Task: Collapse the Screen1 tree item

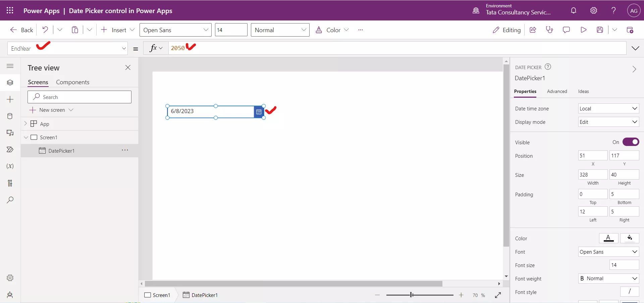Action: 26,137
